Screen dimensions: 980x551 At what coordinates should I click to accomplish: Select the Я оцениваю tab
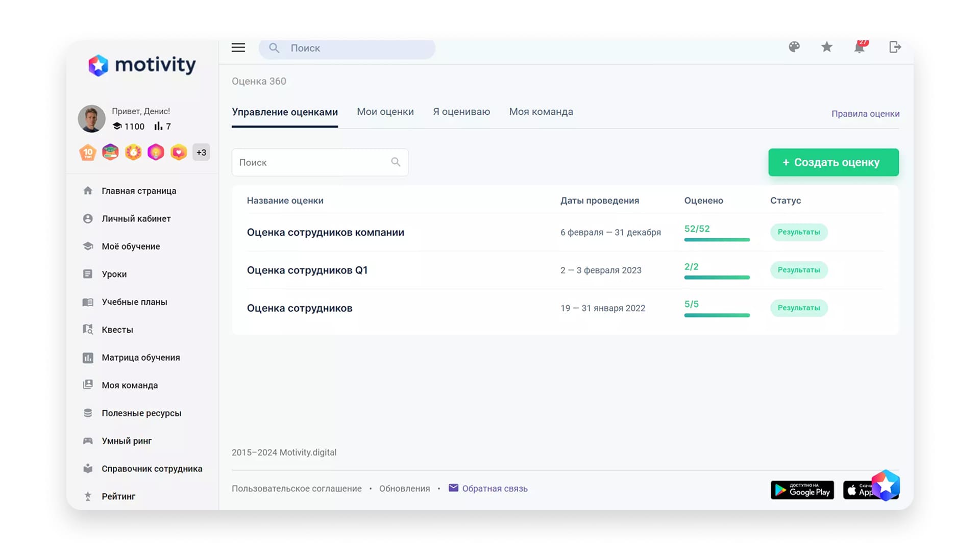tap(461, 112)
